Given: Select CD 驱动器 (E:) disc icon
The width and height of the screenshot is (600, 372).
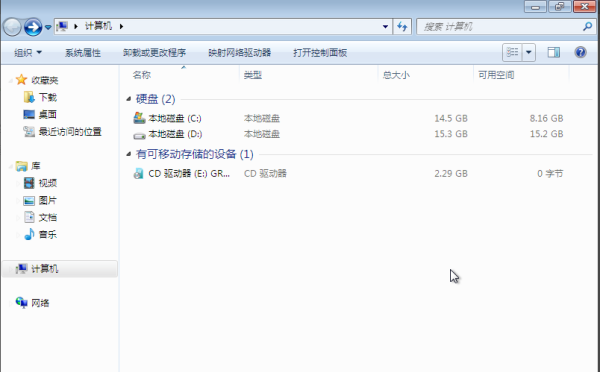Looking at the screenshot, I should pyautogui.click(x=139, y=173).
